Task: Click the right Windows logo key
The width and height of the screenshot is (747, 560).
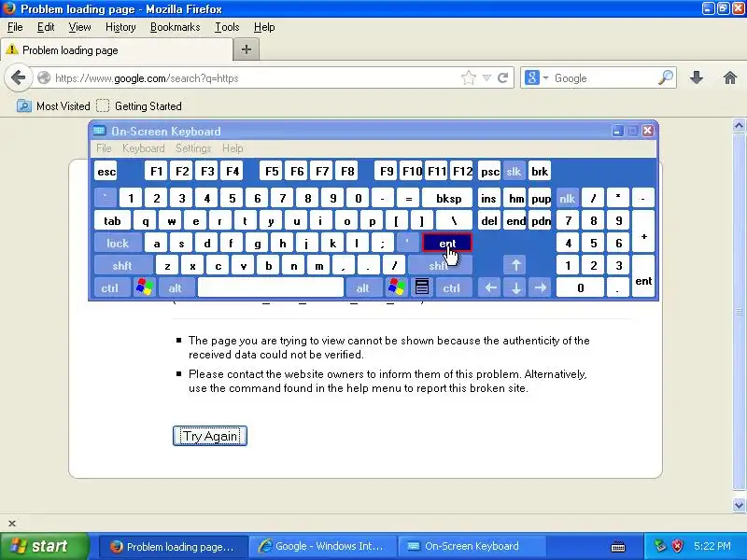Action: tap(396, 287)
